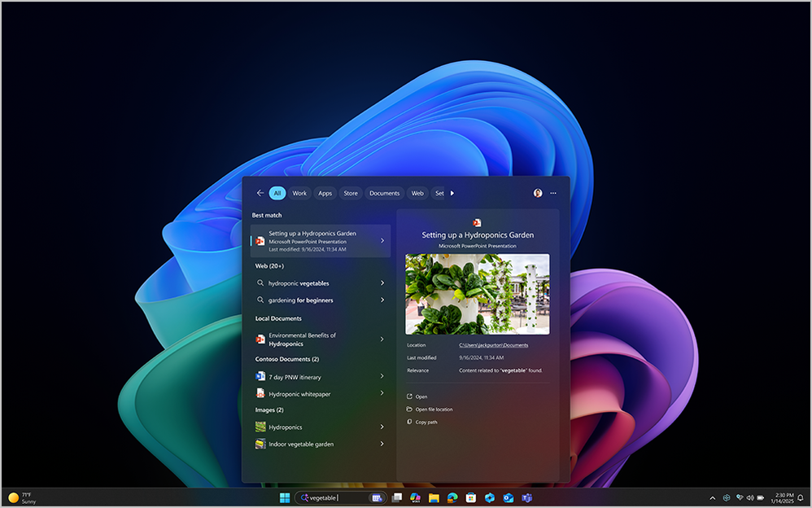This screenshot has height=508, width=812.
Task: Click Copy path in the preview pane
Action: pos(422,422)
